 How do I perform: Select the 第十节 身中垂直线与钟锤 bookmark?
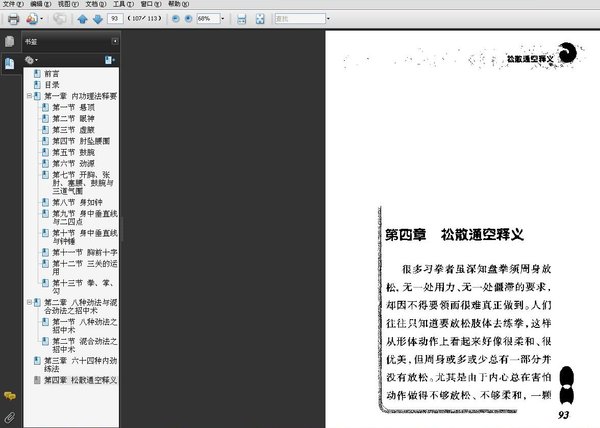tap(85, 237)
